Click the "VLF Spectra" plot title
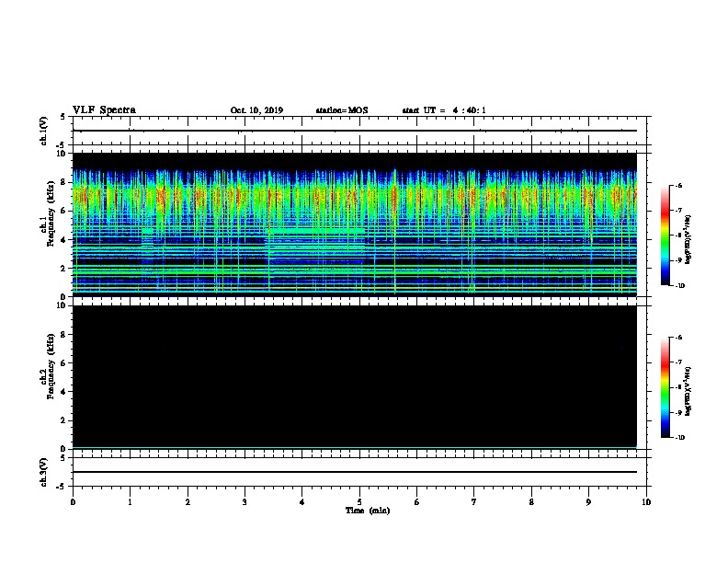Screen dimensions: 728x563 (x=104, y=110)
